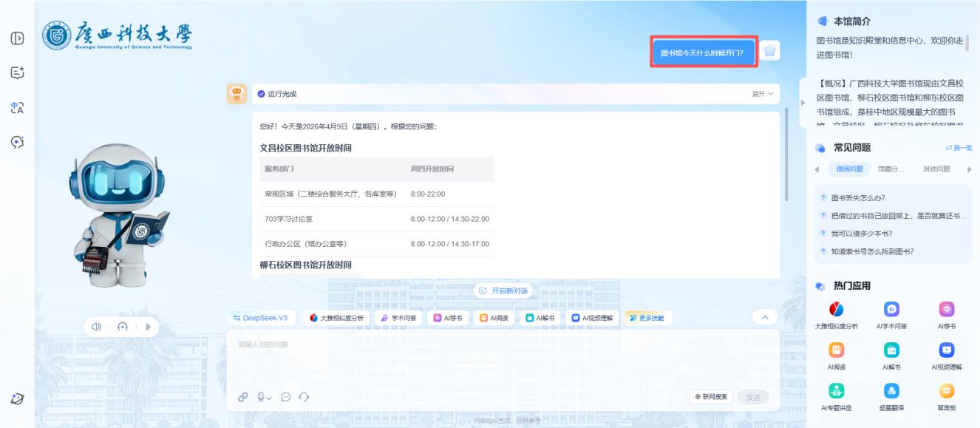
Task: Open the 超星翻译 app icon
Action: [x=891, y=391]
